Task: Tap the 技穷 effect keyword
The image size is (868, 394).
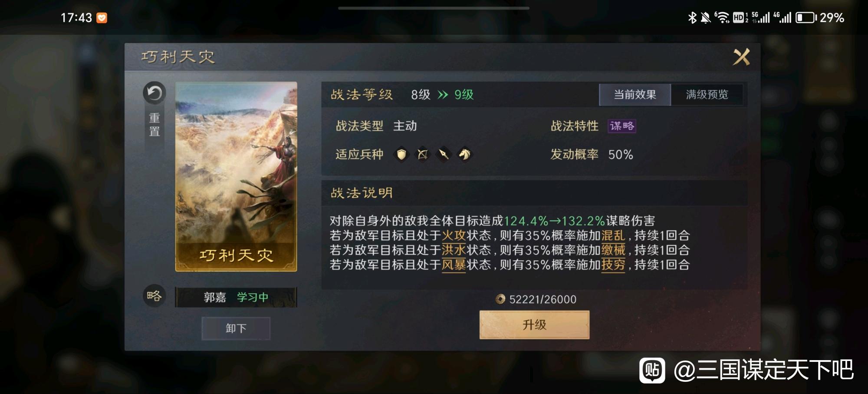Action: click(x=613, y=265)
